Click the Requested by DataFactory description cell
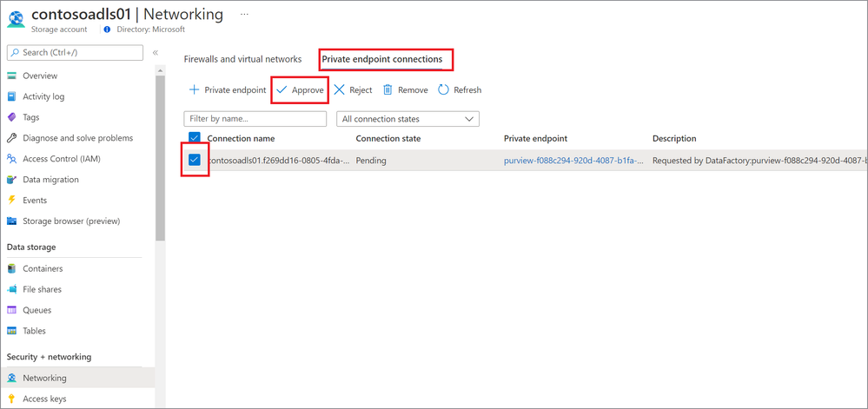This screenshot has width=868, height=409. (x=759, y=161)
